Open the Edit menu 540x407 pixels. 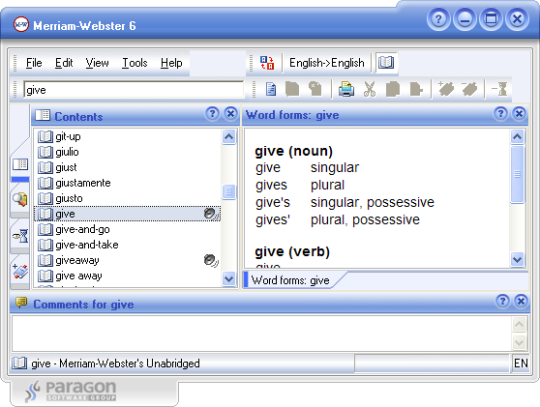click(64, 63)
